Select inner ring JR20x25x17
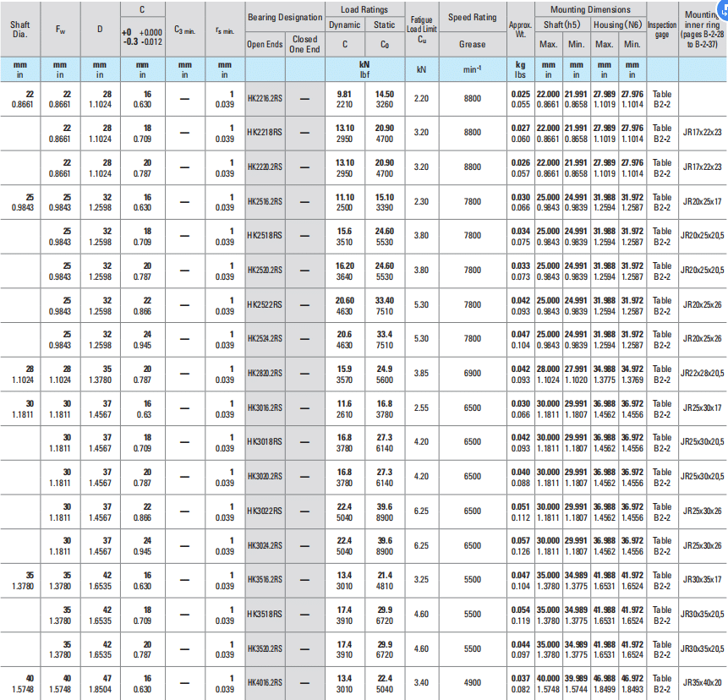Viewport: 728px width, 700px height. tap(701, 201)
